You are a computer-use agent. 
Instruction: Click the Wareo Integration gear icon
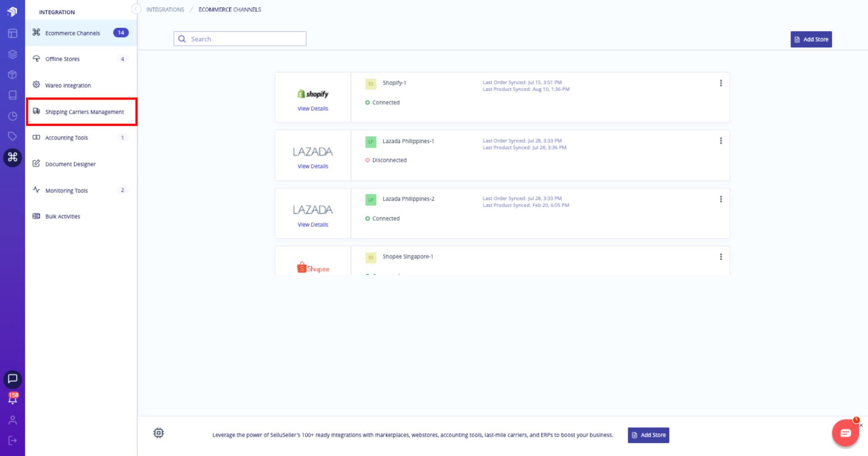tap(36, 85)
